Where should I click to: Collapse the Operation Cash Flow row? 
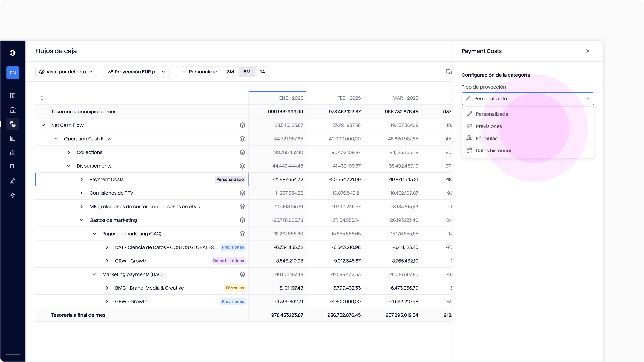[x=56, y=139]
